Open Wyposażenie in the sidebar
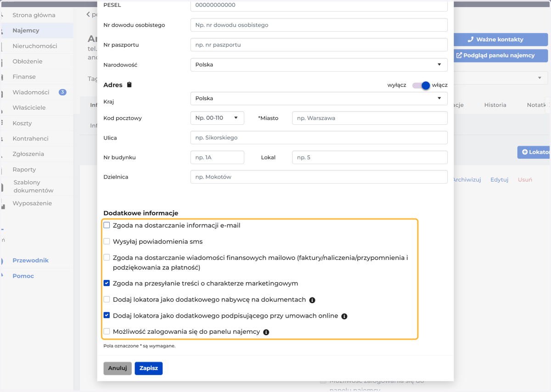This screenshot has height=392, width=551. [x=32, y=203]
